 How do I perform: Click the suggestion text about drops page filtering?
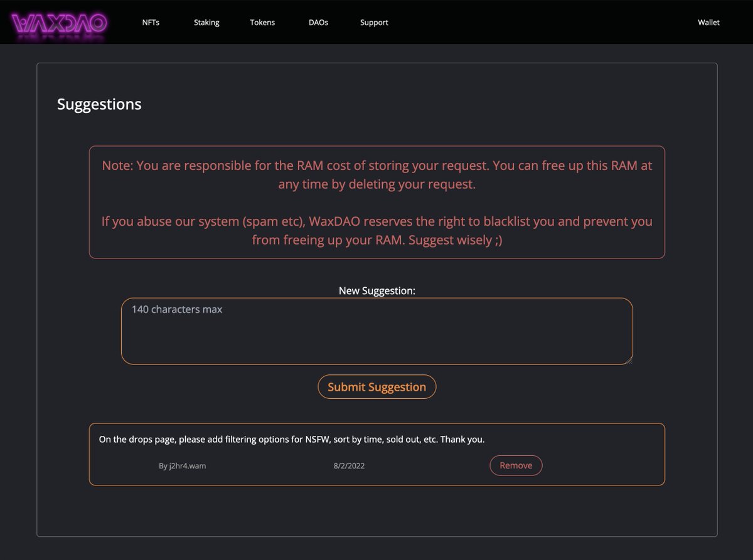[x=292, y=440]
